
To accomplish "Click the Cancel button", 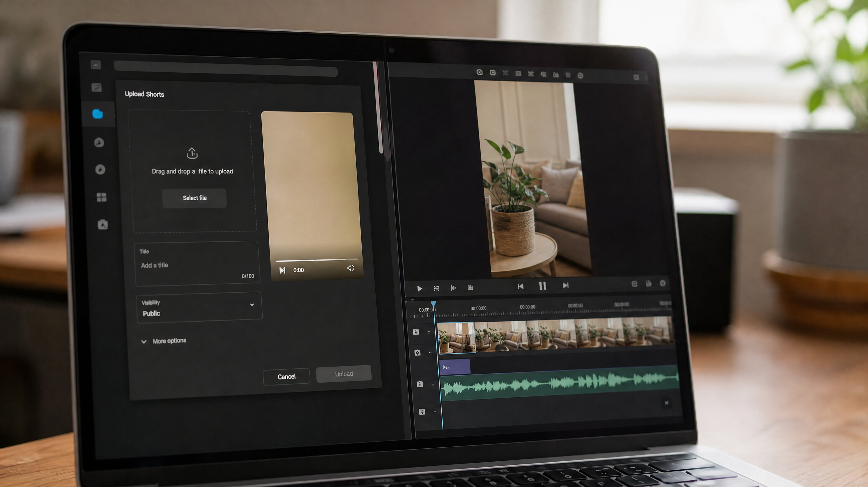I will click(286, 377).
